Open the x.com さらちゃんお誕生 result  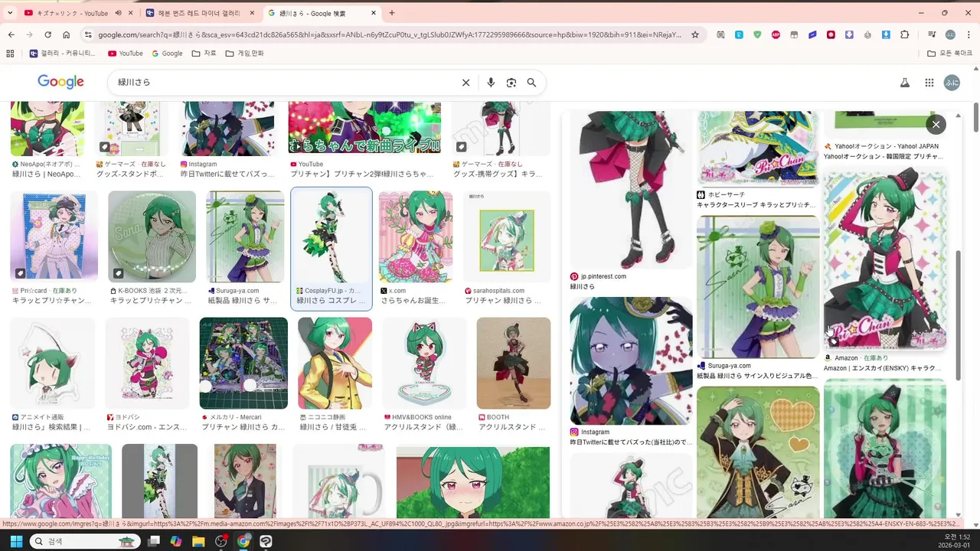point(416,237)
